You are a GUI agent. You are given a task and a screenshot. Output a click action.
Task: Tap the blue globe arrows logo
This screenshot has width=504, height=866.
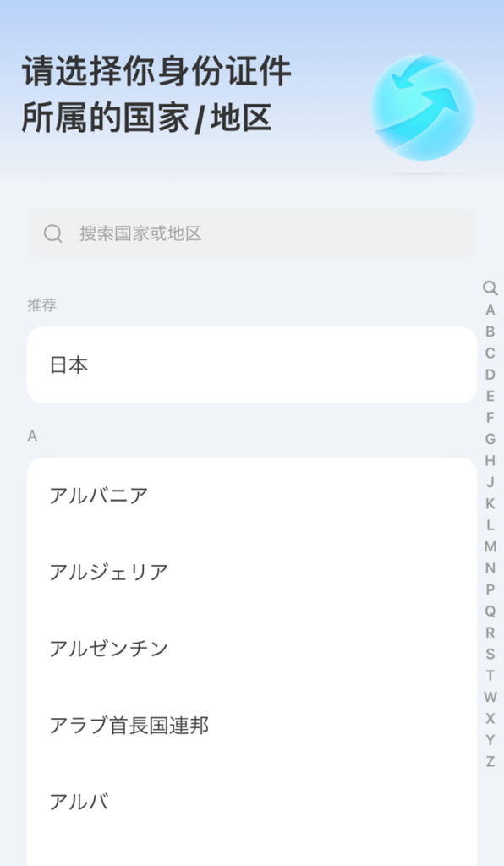pos(422,107)
